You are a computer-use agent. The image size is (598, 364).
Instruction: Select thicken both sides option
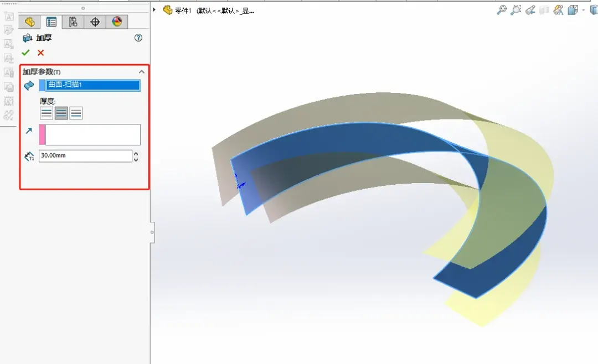tap(61, 113)
